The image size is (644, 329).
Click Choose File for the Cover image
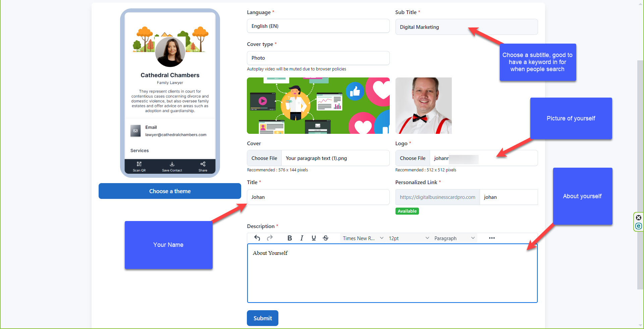(x=264, y=158)
